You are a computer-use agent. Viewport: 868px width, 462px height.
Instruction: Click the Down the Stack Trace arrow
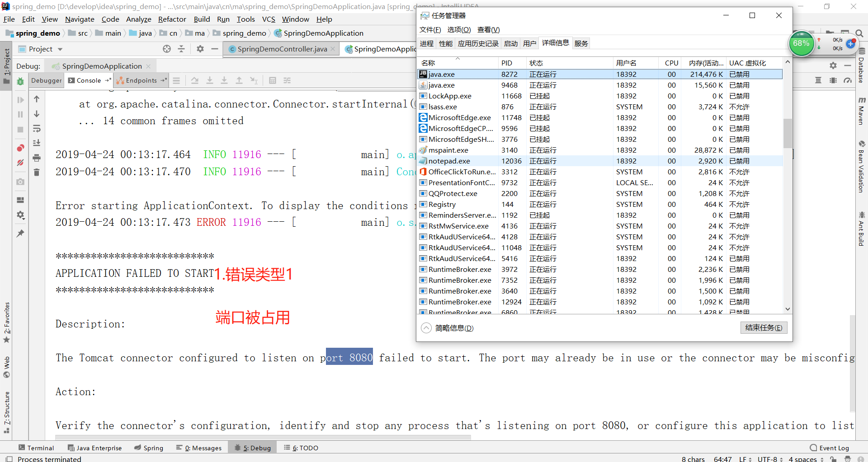(37, 114)
